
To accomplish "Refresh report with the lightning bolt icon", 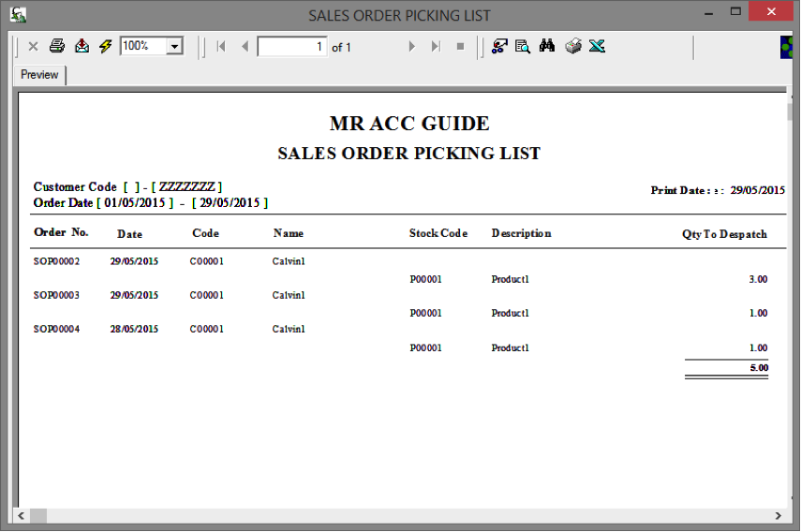I will pyautogui.click(x=106, y=46).
